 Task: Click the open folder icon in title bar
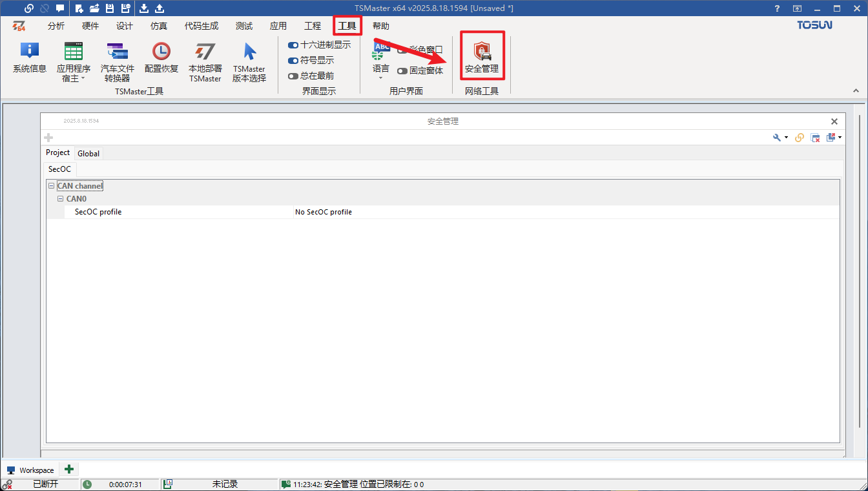94,8
